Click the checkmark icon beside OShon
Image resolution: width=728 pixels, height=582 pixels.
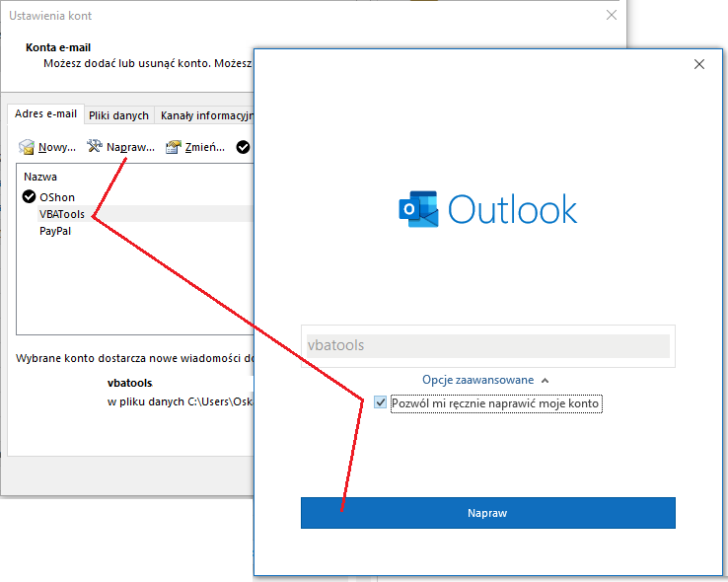(x=29, y=196)
